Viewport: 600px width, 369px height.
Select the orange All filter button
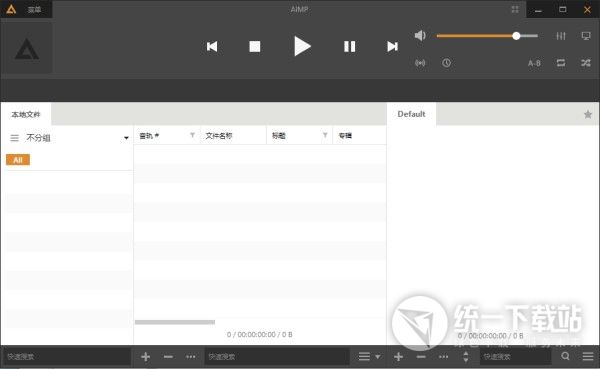click(18, 160)
